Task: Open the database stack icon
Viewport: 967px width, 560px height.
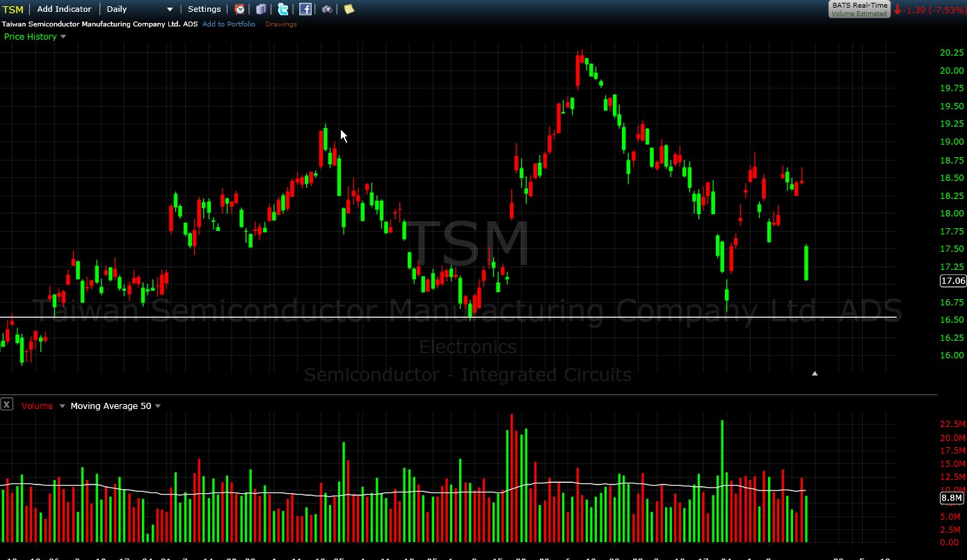Action: pos(261,9)
